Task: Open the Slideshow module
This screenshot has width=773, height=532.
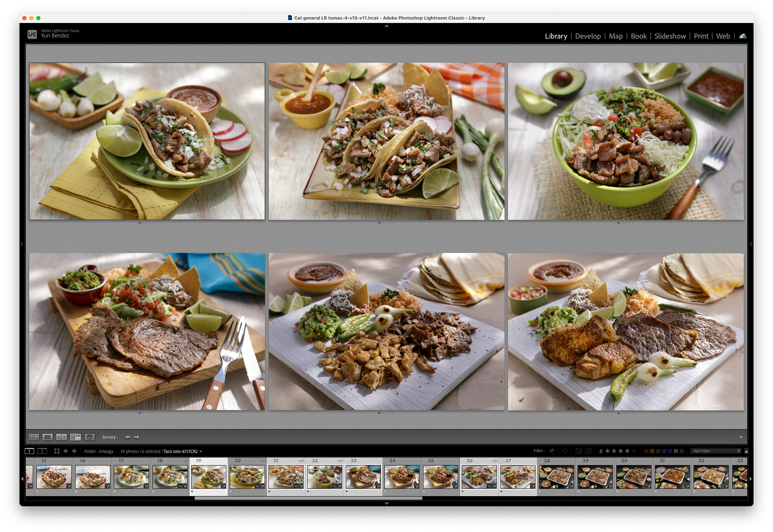Action: tap(670, 36)
